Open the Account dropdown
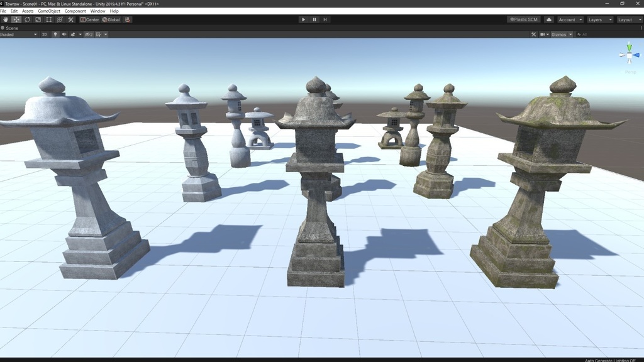644x362 pixels. pos(570,19)
